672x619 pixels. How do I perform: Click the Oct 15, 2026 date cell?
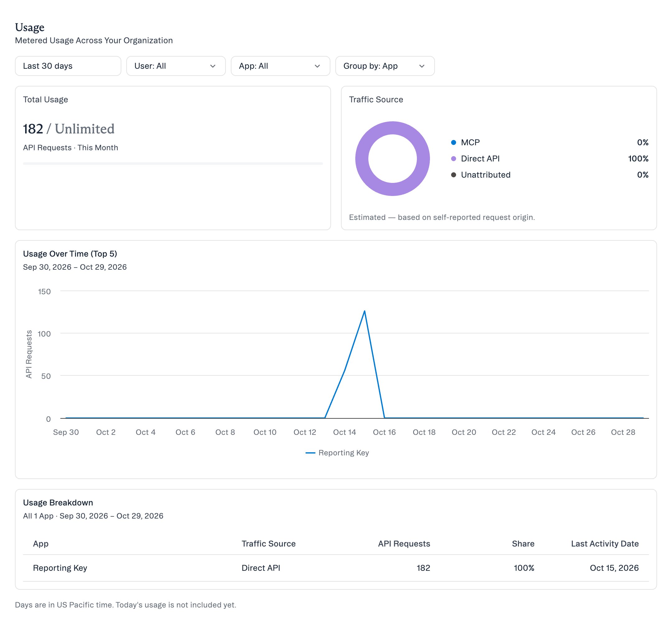614,568
